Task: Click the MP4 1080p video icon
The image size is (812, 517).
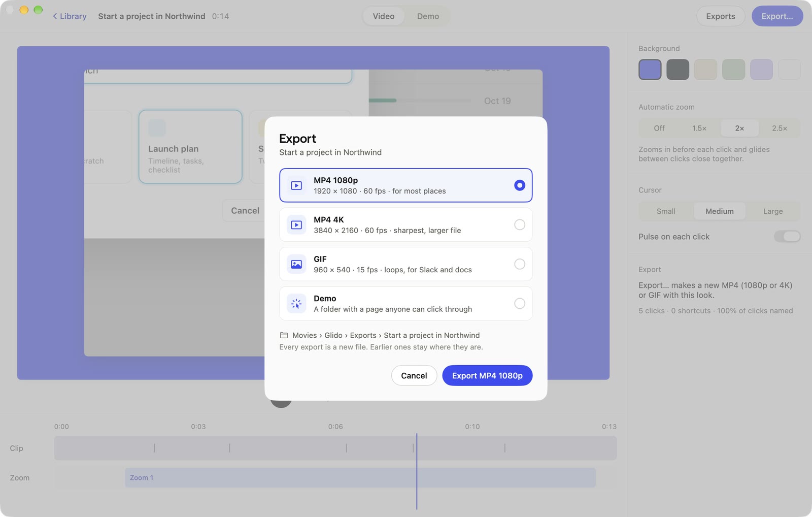Action: click(296, 185)
